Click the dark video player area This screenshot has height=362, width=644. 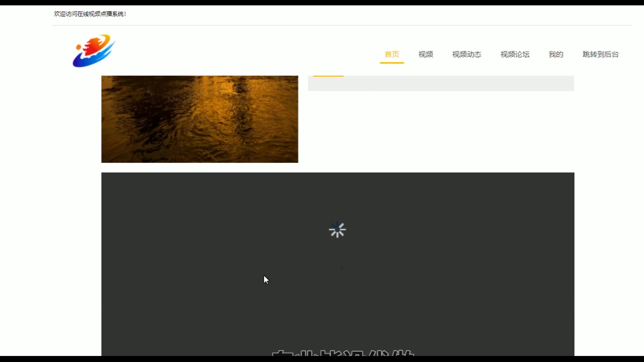click(x=338, y=264)
